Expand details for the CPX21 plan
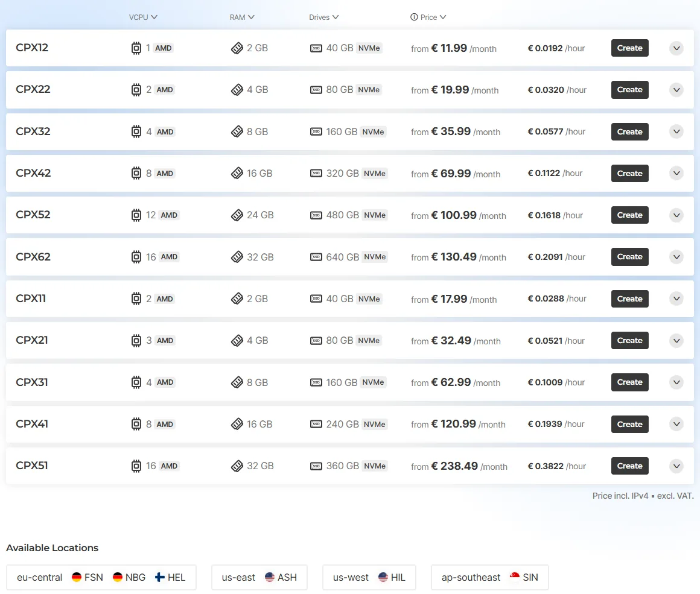Screen dimensions: 700x594 pos(676,341)
